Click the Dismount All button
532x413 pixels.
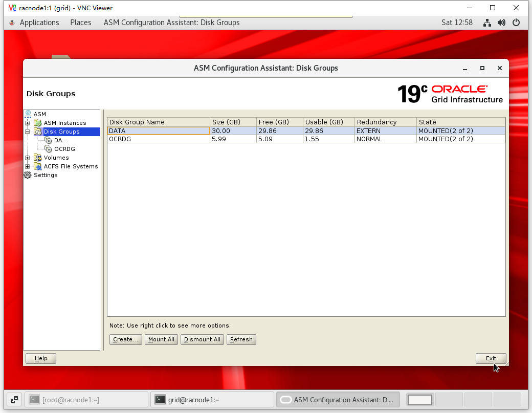pos(202,339)
